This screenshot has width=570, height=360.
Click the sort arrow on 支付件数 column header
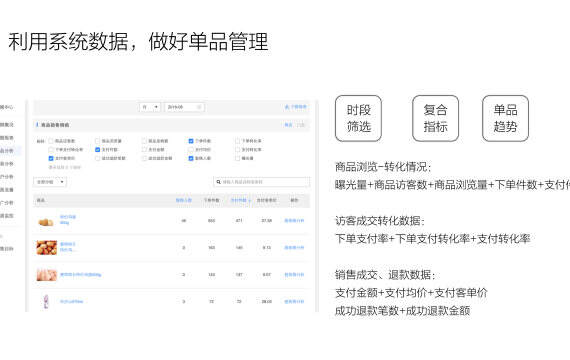click(249, 200)
